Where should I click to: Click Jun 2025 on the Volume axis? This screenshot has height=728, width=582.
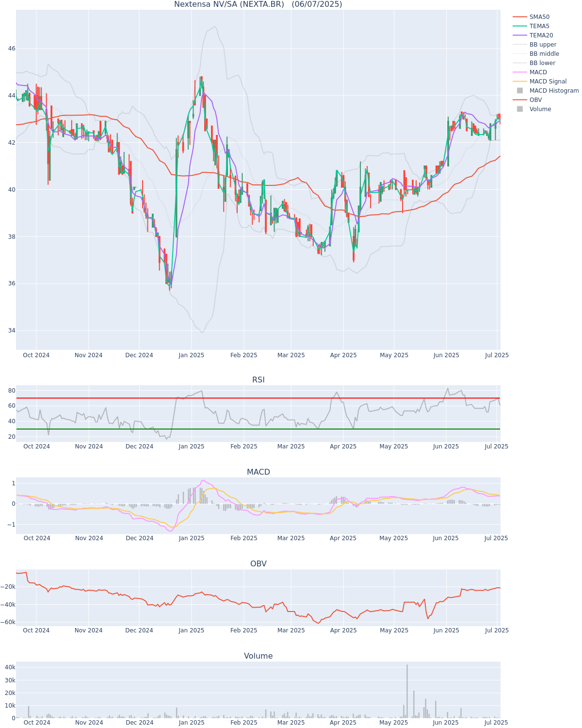click(446, 723)
